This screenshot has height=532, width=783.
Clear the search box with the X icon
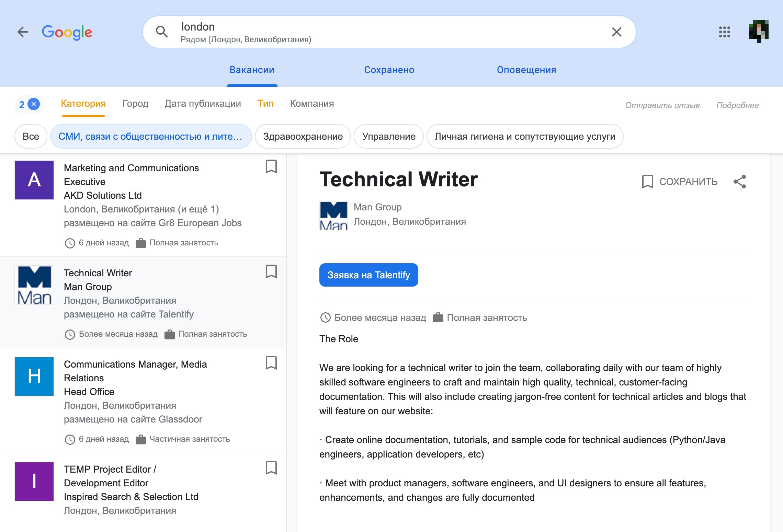(616, 32)
